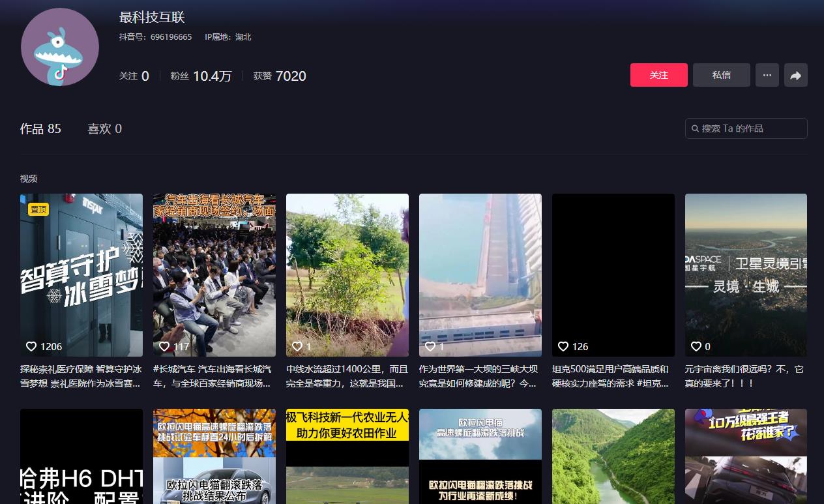
Task: Click the heart icon with 0 likes
Action: click(696, 346)
